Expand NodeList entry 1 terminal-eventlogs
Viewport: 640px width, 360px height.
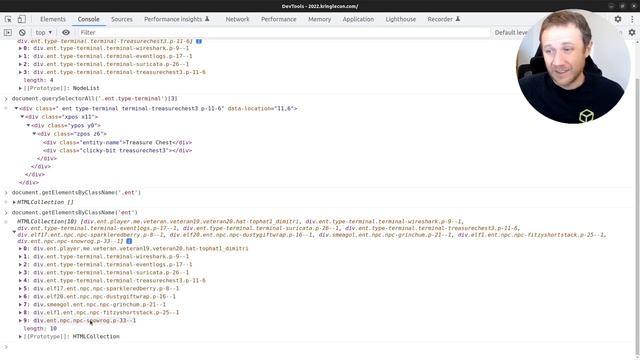[20, 56]
